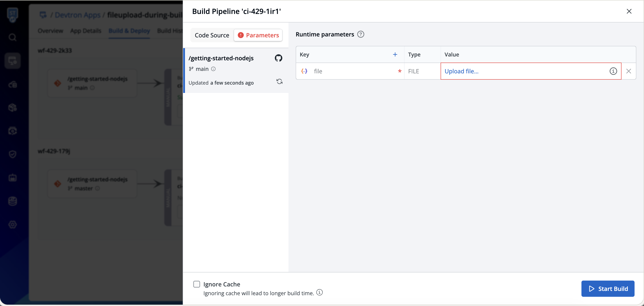Click master branch info icon in background

point(97,188)
